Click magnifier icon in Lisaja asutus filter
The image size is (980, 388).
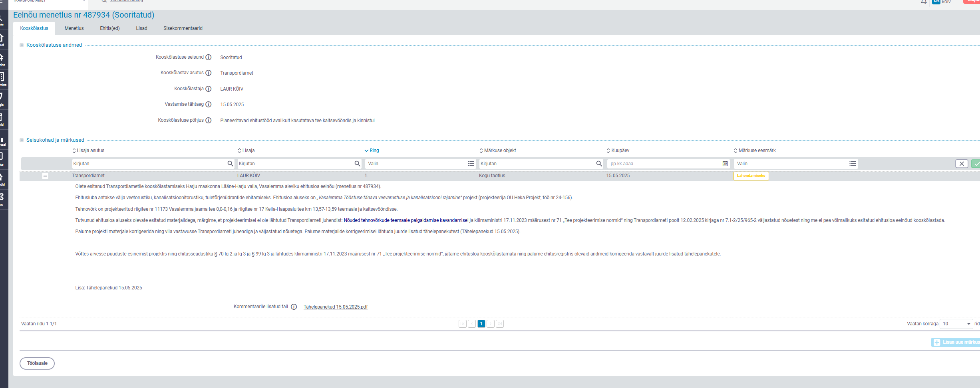[230, 164]
